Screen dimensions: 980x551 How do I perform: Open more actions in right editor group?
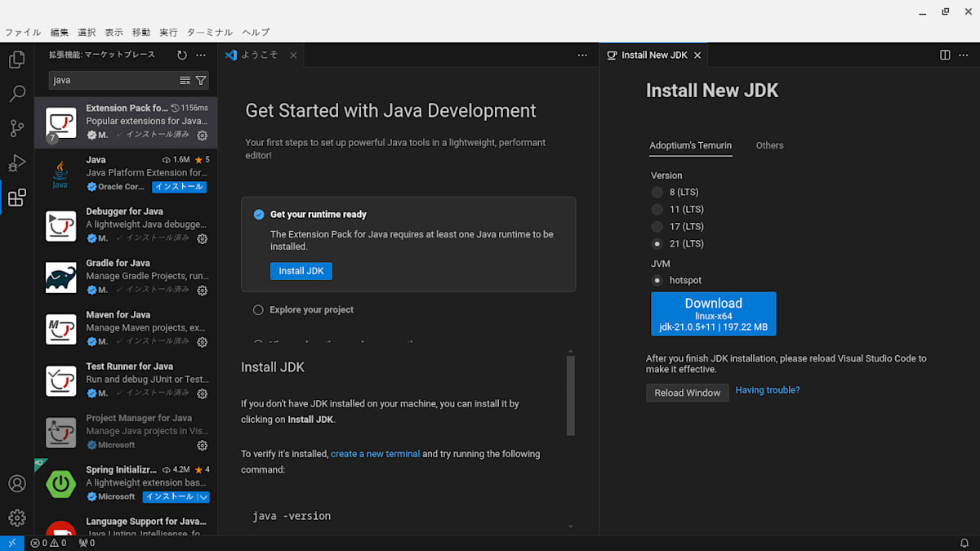[x=964, y=55]
